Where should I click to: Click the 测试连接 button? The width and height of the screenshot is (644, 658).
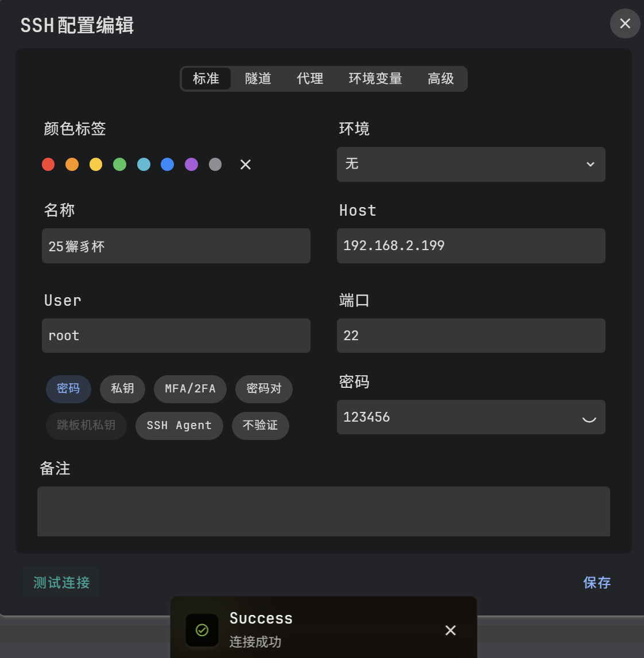click(61, 582)
